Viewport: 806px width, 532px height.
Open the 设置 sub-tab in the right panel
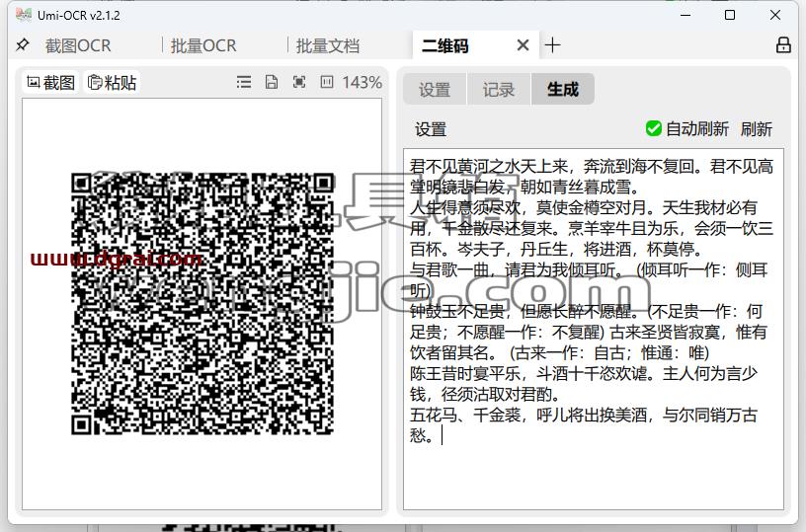coord(435,90)
